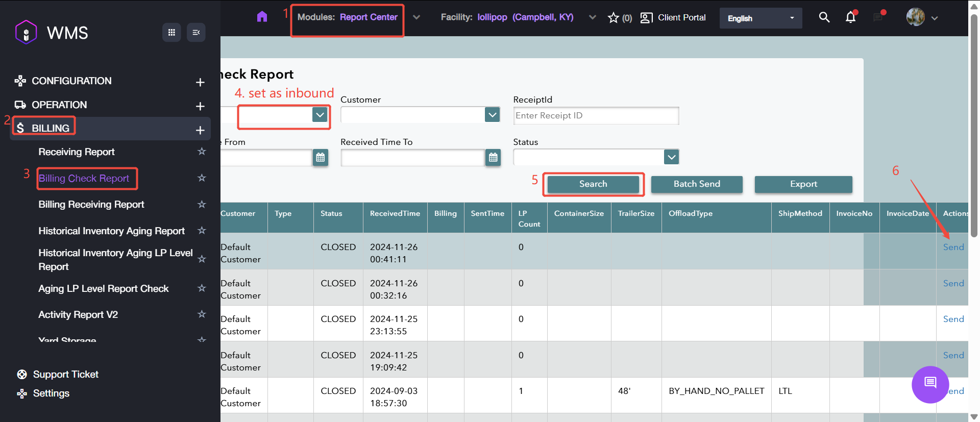Expand the Customer dropdown

492,115
